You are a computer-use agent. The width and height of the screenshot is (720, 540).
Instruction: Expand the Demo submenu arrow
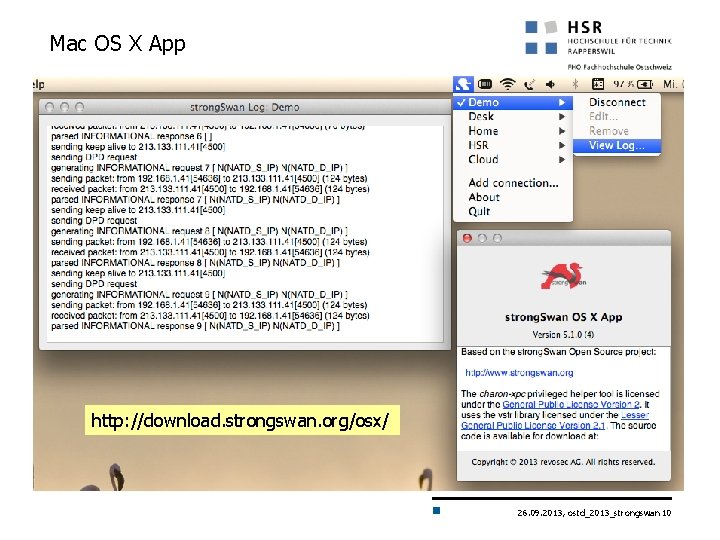point(562,102)
